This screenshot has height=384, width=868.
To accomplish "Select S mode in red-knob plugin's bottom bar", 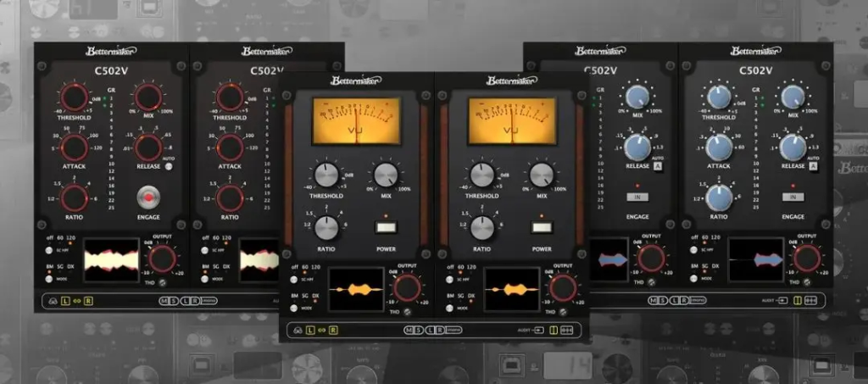I will (174, 301).
